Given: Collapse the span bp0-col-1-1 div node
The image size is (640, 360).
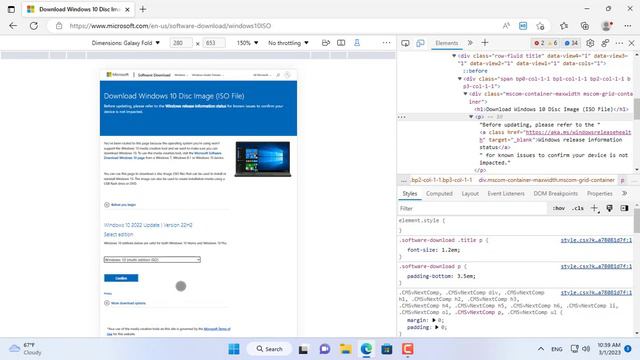Looking at the screenshot, I should 460,78.
